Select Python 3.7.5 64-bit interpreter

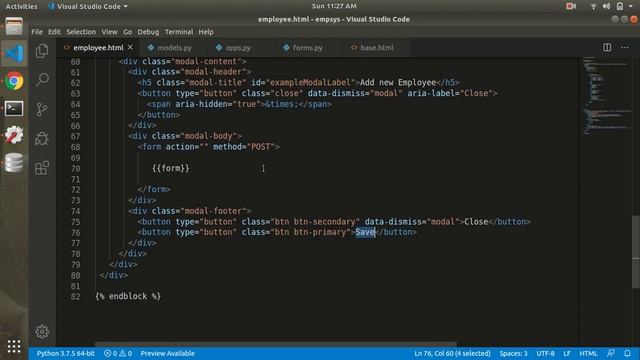coord(66,353)
